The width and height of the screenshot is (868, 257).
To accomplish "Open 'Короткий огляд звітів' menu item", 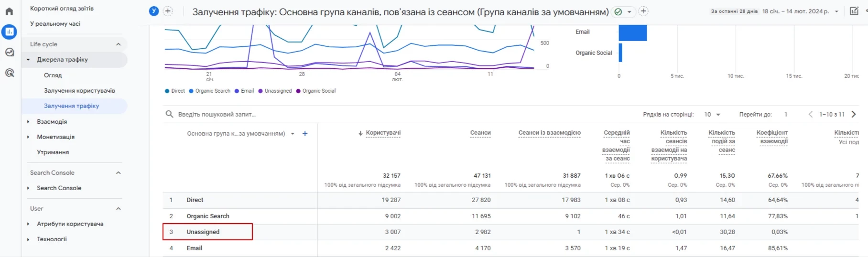I will tap(62, 9).
